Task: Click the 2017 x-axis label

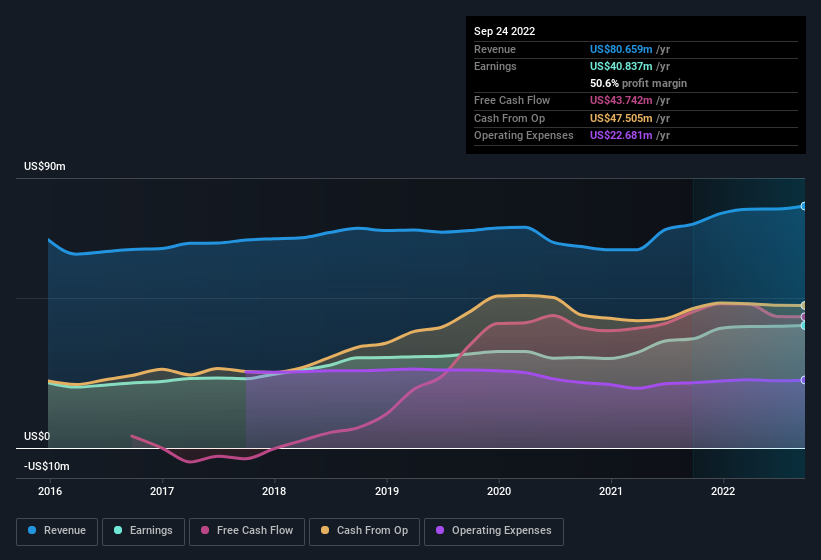Action: (x=162, y=491)
